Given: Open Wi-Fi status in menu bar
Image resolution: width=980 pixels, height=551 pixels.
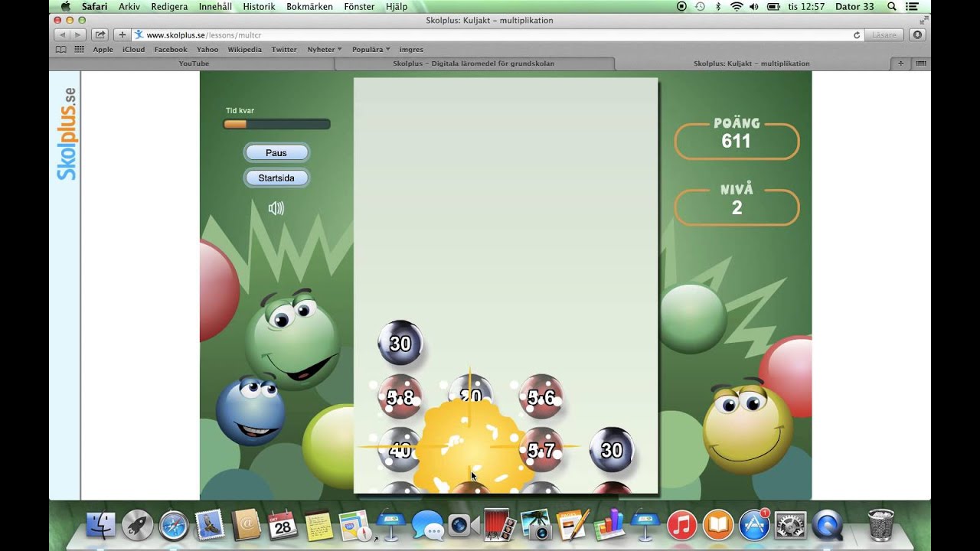Looking at the screenshot, I should 737,6.
